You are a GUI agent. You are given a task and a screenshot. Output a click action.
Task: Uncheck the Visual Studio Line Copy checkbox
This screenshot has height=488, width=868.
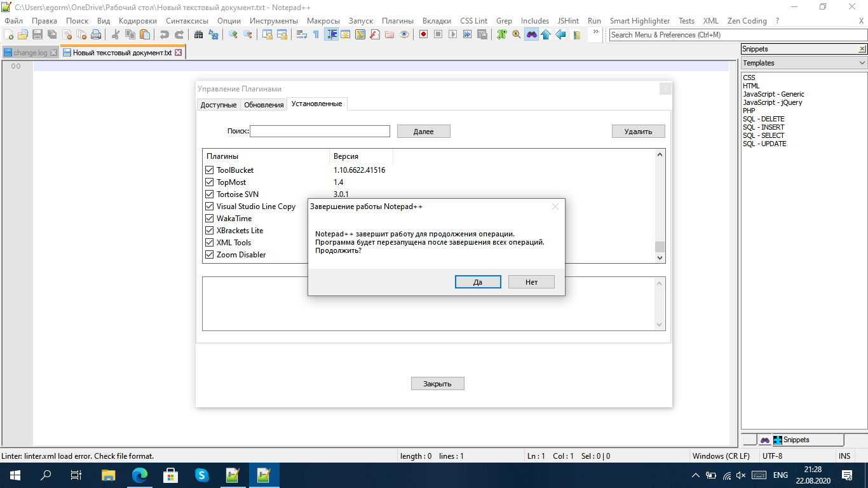(210, 207)
